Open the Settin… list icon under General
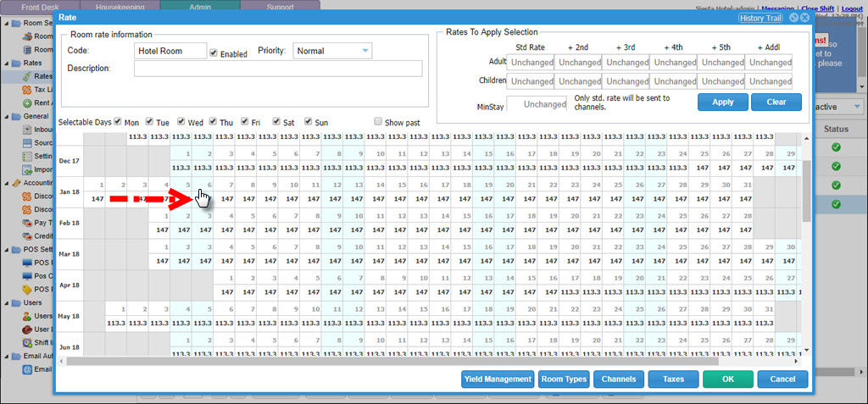 click(x=26, y=156)
